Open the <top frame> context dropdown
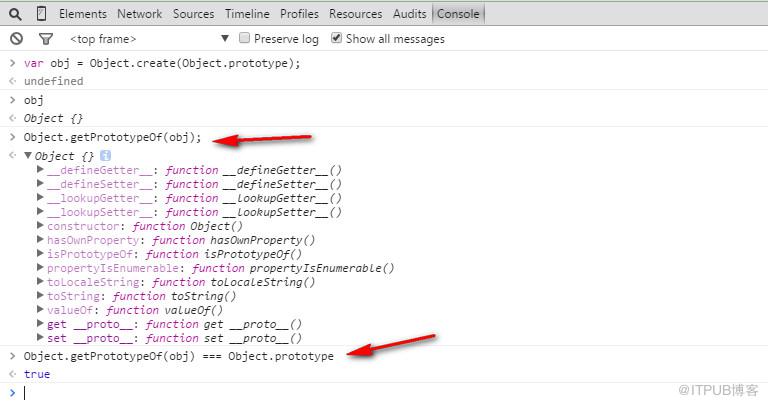The width and height of the screenshot is (768, 405). [149, 39]
